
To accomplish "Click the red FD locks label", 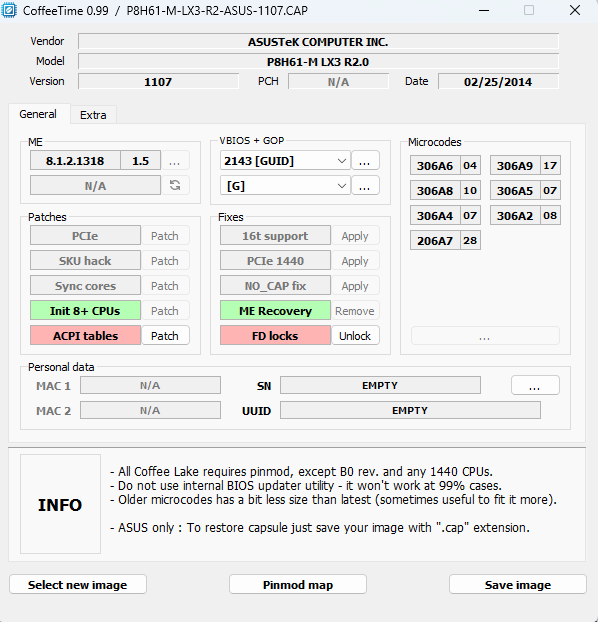I will [275, 336].
